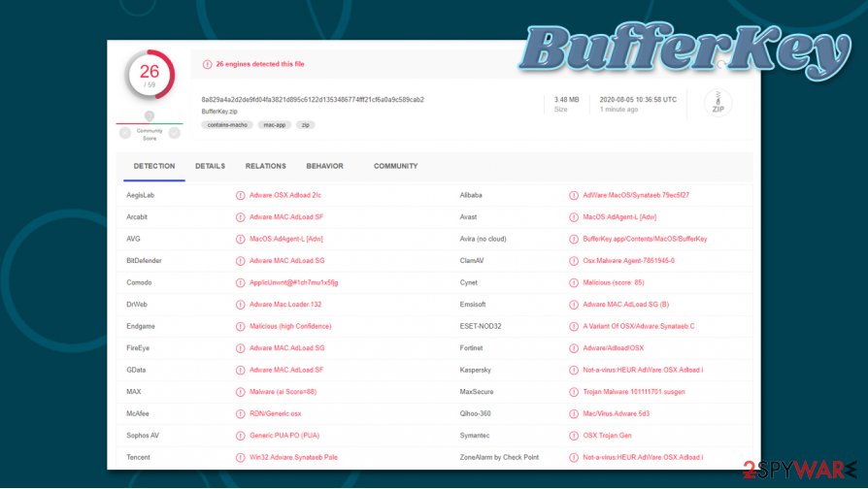Click the community score downvote icon
The width and height of the screenshot is (868, 489).
(125, 133)
